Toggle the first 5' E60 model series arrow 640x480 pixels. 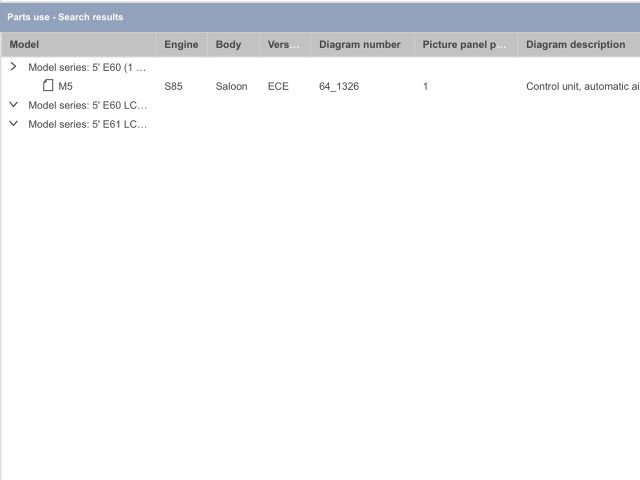pyautogui.click(x=13, y=67)
